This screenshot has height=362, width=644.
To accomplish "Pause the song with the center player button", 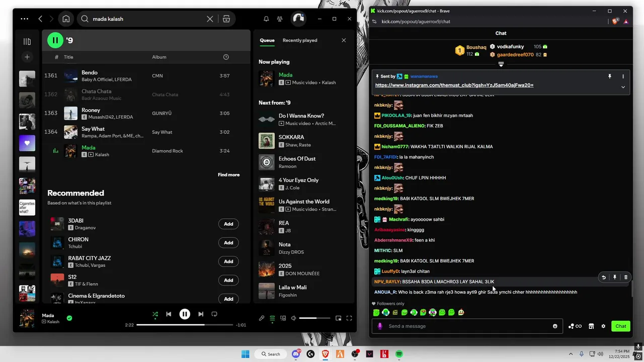I will [185, 314].
